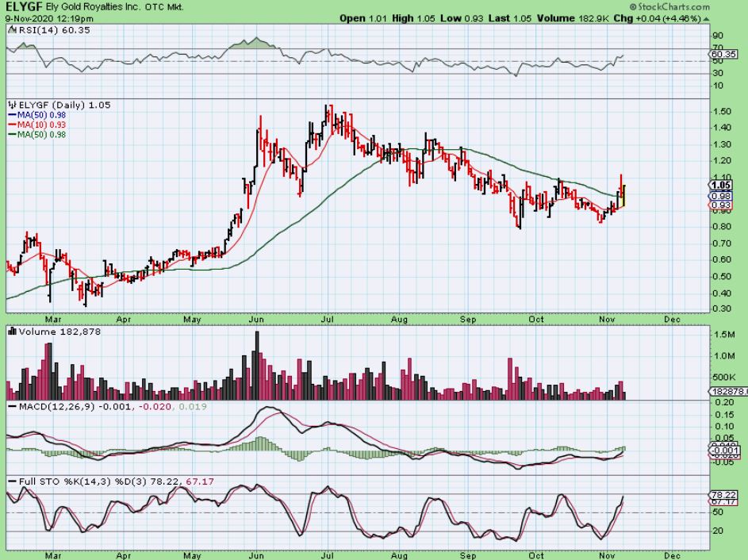748x560 pixels.
Task: Click the candlestick icon before ELYGF (Daily)
Action: pyautogui.click(x=13, y=105)
